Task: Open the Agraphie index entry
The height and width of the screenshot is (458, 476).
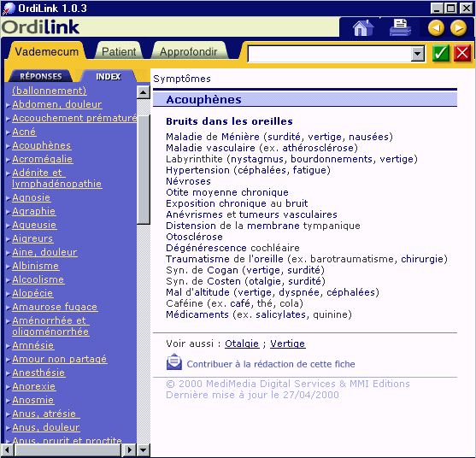Action: (x=34, y=211)
